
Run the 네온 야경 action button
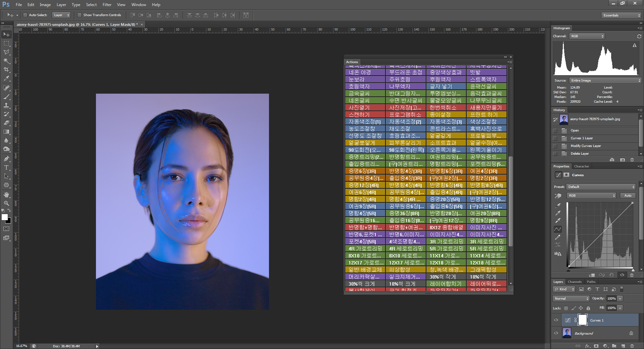pos(365,72)
